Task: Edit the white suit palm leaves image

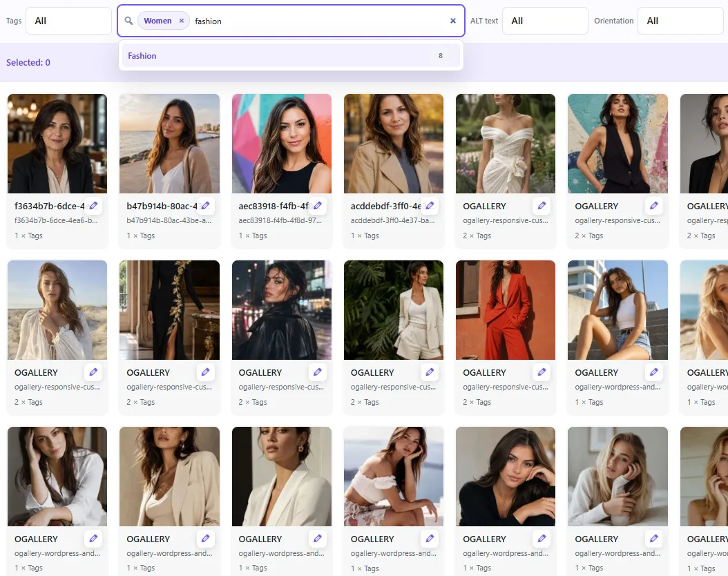Action: click(430, 372)
